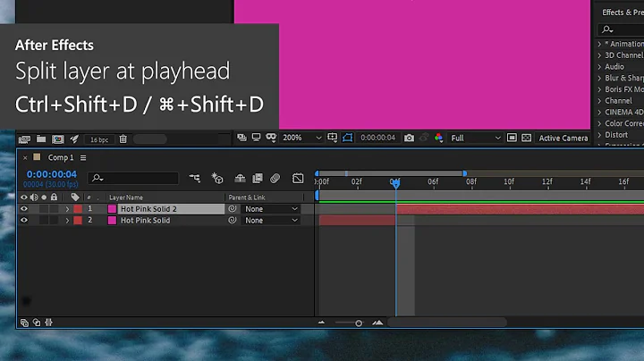Toggle draft 3D icon in timeline
This screenshot has width=644, height=361.
217,178
